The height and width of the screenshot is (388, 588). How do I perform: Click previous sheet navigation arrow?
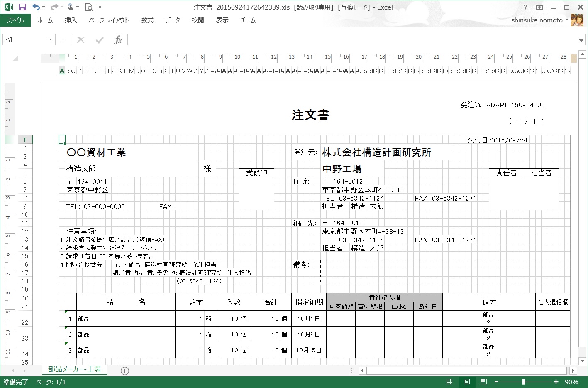click(13, 371)
